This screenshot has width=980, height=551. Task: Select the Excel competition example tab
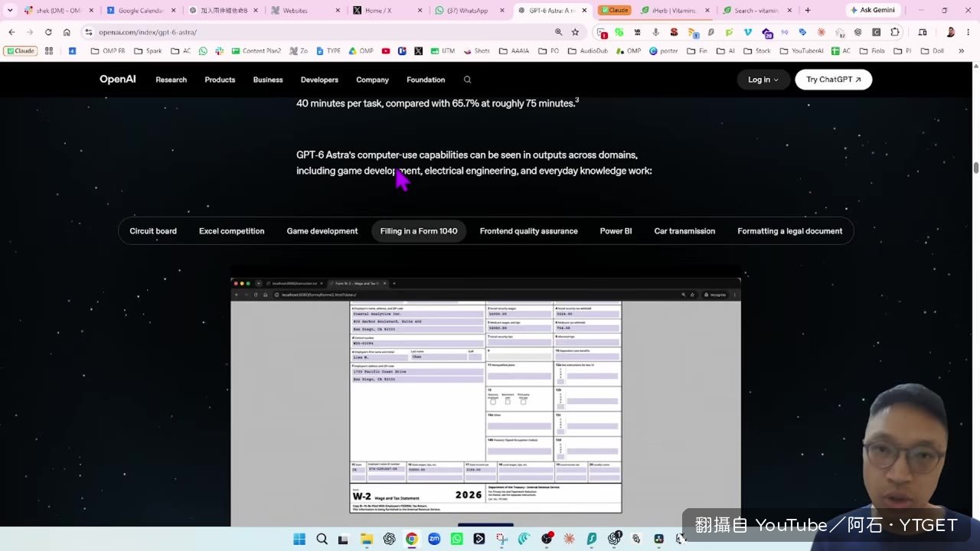click(232, 231)
